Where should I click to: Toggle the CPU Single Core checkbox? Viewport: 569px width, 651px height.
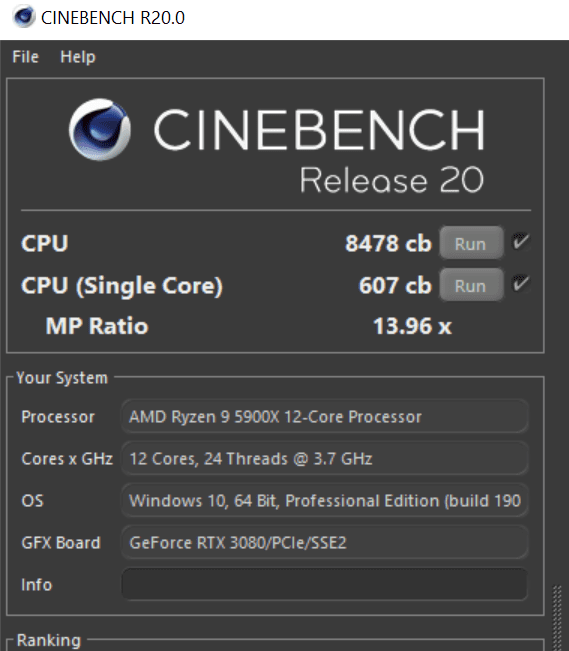pos(520,284)
